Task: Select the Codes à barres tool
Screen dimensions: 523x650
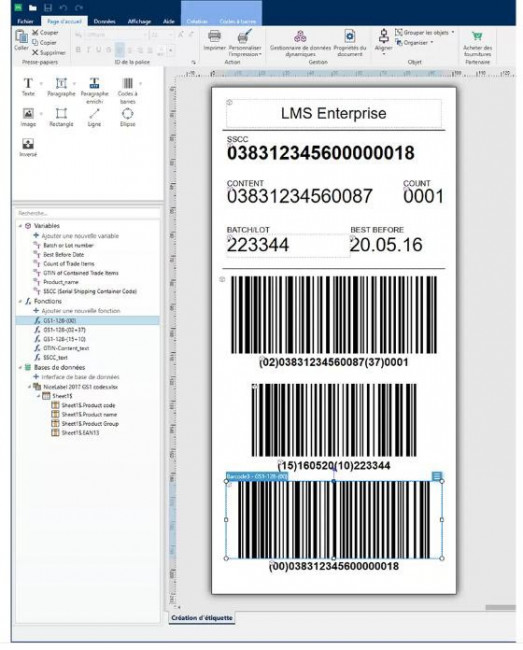Action: 128,90
